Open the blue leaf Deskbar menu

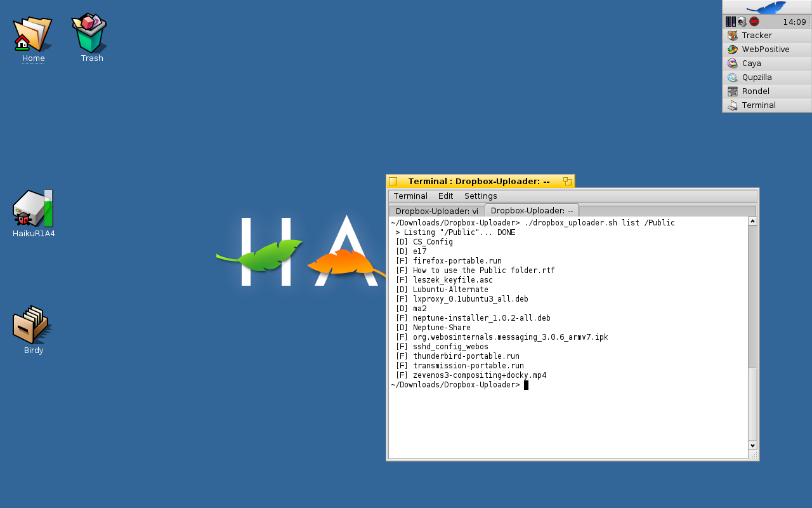coord(766,8)
